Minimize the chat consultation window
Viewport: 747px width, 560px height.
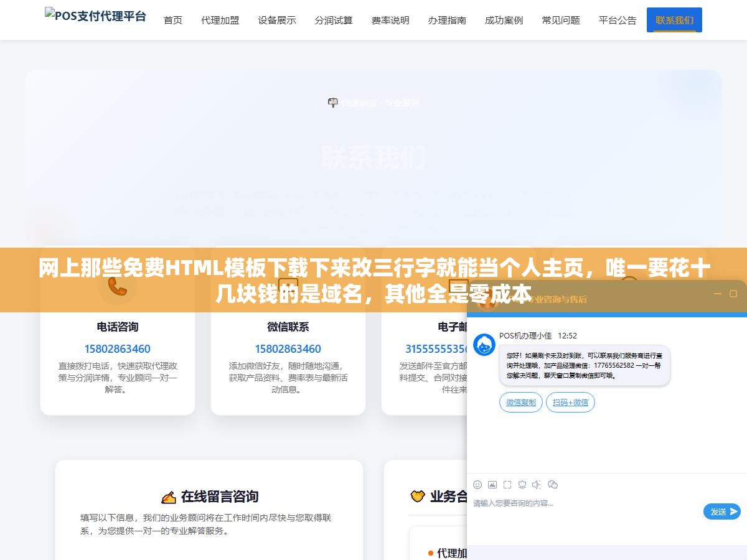point(717,294)
